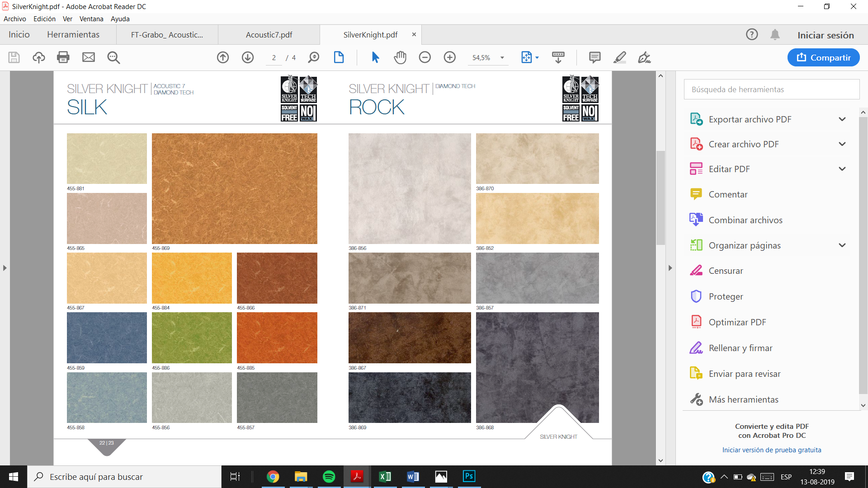
Task: Activate the hand pan tool
Action: click(x=400, y=57)
